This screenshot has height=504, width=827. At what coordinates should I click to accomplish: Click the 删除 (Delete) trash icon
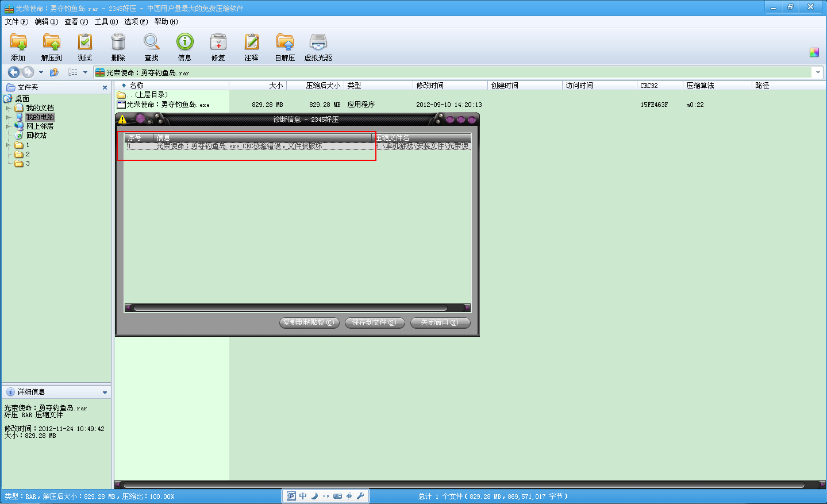pos(118,42)
